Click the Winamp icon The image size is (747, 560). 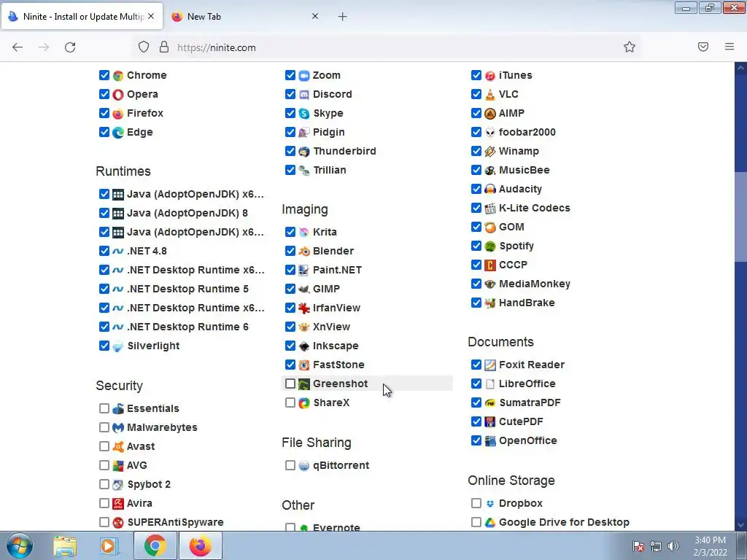click(490, 152)
